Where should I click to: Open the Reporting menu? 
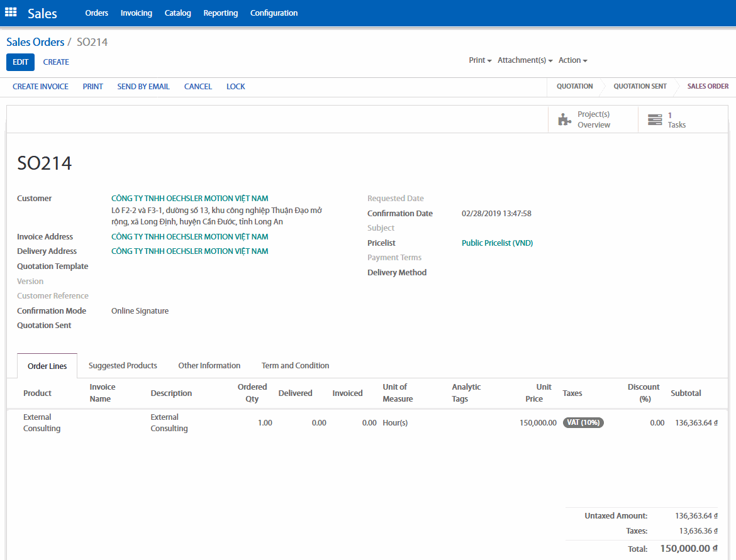point(220,13)
